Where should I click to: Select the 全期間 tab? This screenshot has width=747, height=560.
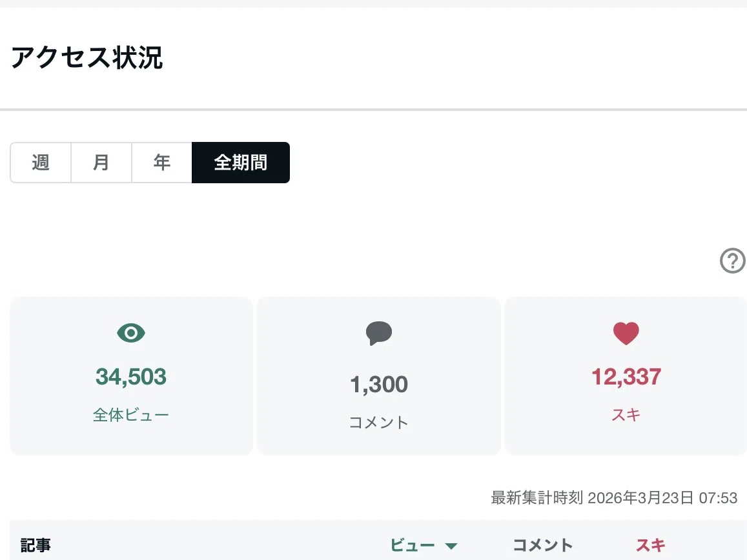pyautogui.click(x=241, y=163)
